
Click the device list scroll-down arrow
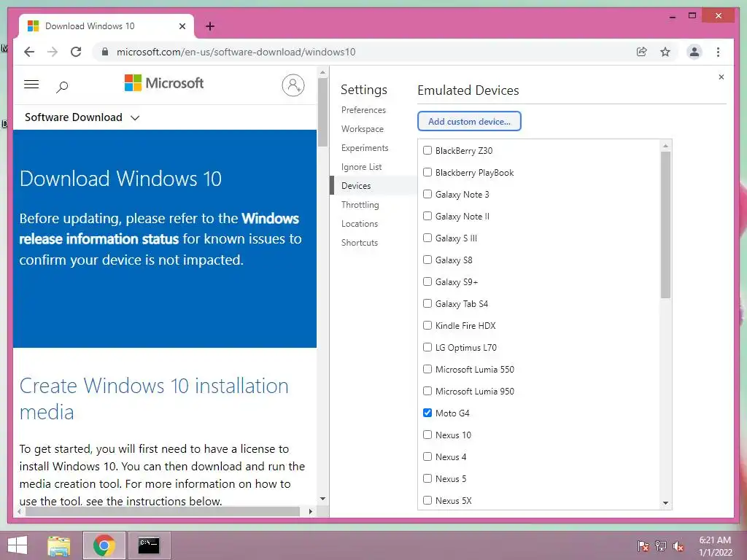(x=665, y=503)
